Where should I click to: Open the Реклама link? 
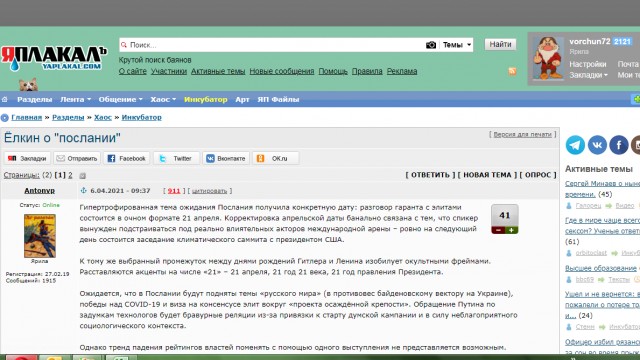[x=402, y=71]
